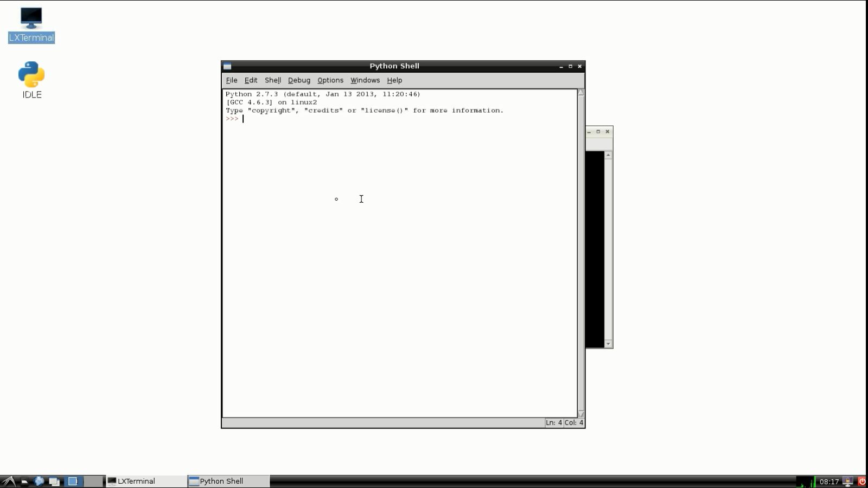Image resolution: width=868 pixels, height=488 pixels.
Task: Click the iconify all windows taskbar icon
Action: pyautogui.click(x=54, y=481)
